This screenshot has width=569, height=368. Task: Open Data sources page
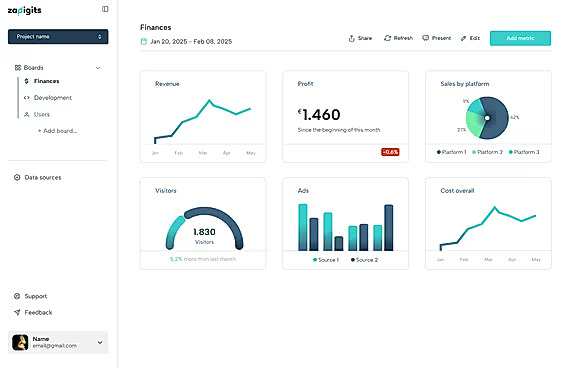(x=43, y=177)
